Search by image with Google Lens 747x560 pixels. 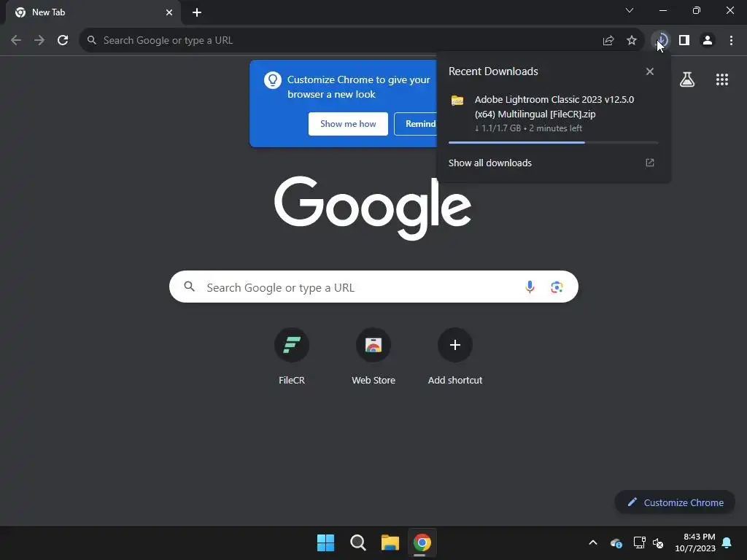557,287
